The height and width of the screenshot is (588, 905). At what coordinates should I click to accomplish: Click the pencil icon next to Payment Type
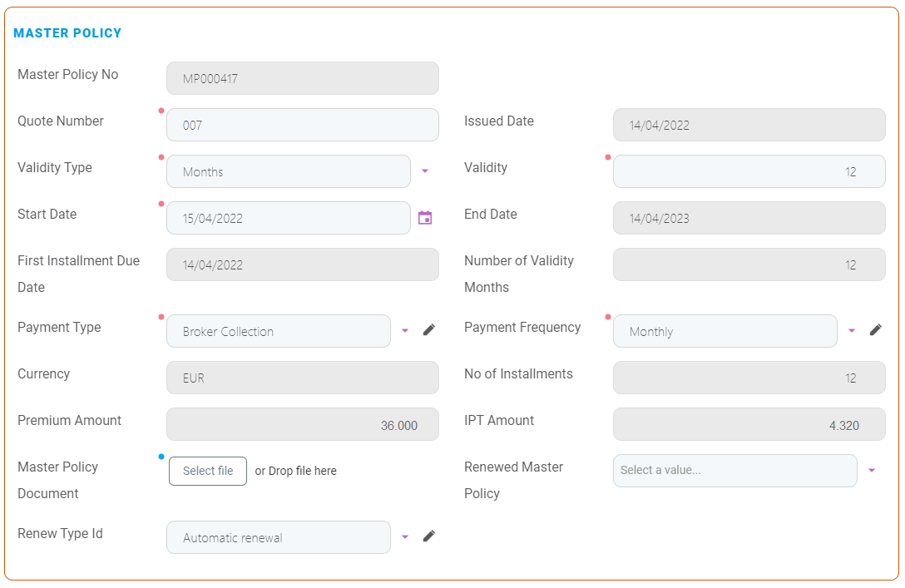click(428, 330)
